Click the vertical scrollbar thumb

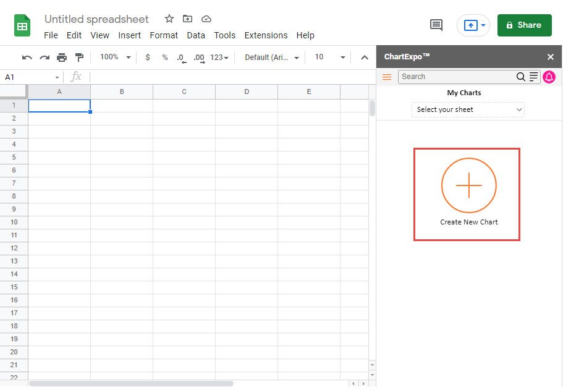click(372, 108)
